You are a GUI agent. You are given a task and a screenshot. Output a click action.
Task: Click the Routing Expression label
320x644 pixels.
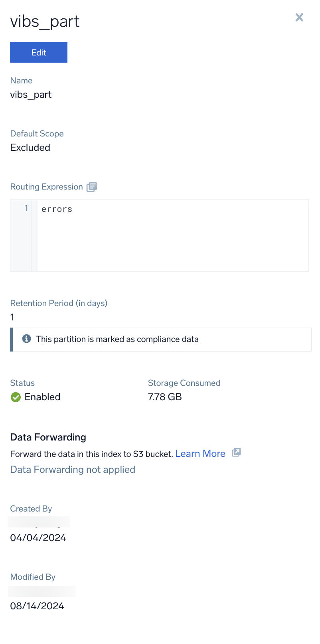point(46,187)
